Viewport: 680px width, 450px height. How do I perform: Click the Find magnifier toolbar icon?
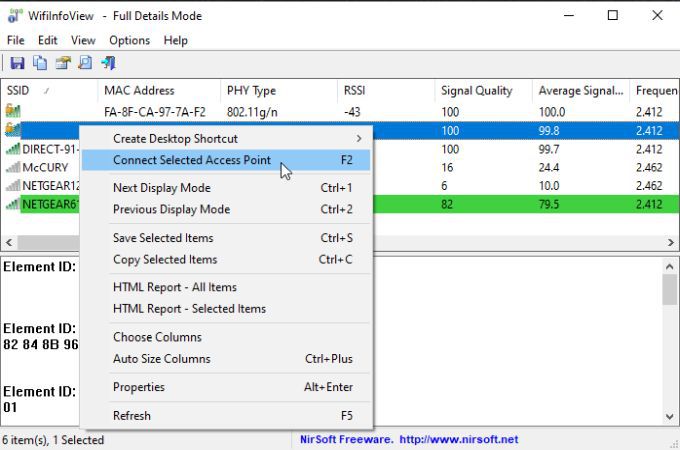pos(85,63)
